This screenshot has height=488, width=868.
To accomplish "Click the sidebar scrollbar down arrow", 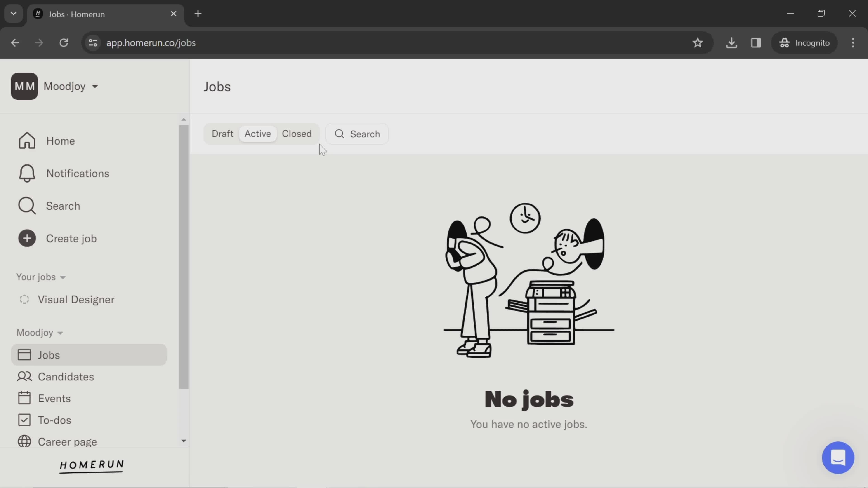I will click(x=184, y=441).
